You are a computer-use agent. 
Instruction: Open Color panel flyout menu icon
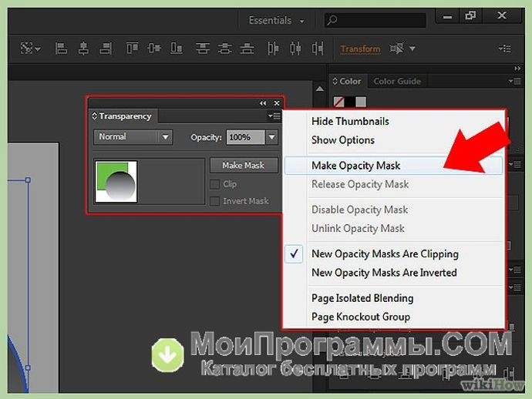515,82
